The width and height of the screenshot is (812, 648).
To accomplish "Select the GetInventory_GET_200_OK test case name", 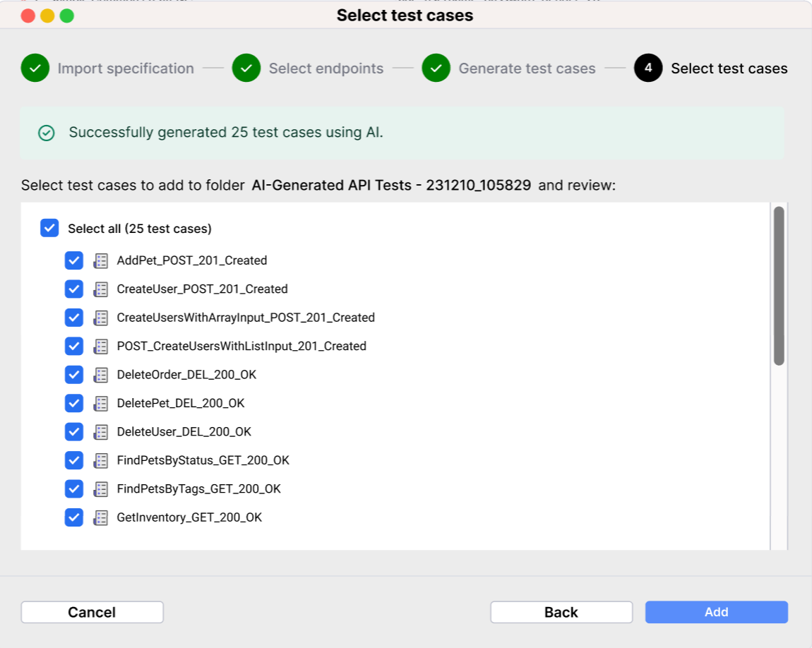I will coord(189,517).
